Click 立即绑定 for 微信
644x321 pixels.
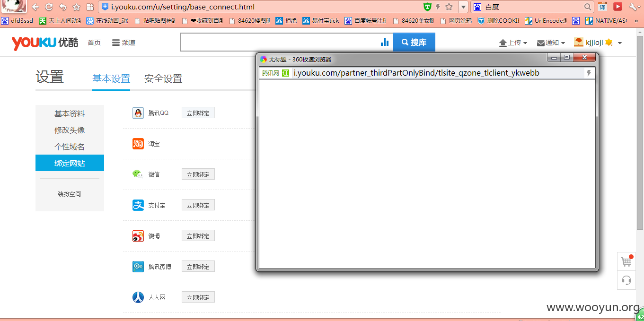198,174
